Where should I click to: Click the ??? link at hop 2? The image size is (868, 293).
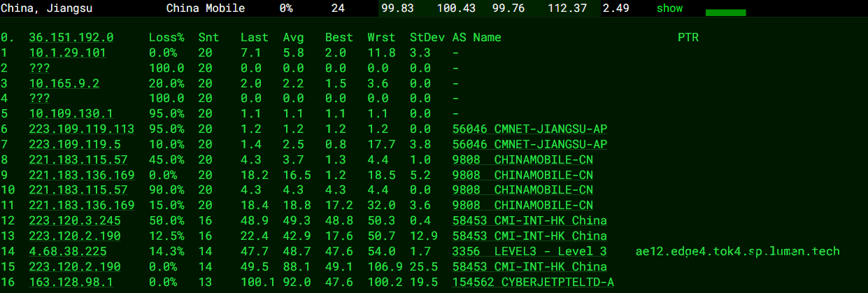point(39,69)
